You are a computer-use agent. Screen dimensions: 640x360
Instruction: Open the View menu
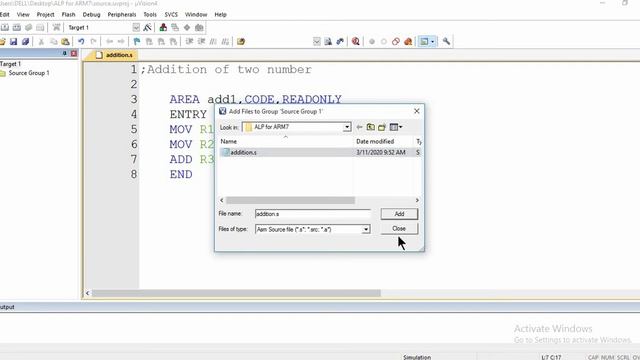coord(23,14)
